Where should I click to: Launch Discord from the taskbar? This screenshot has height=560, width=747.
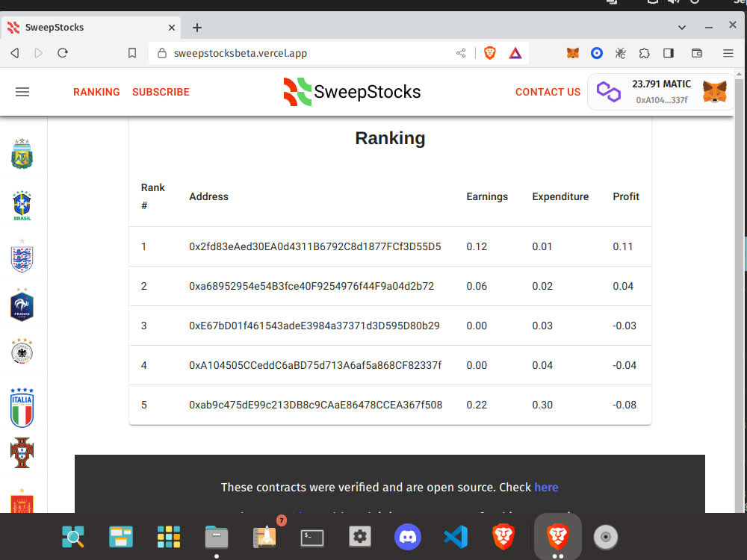pyautogui.click(x=408, y=537)
